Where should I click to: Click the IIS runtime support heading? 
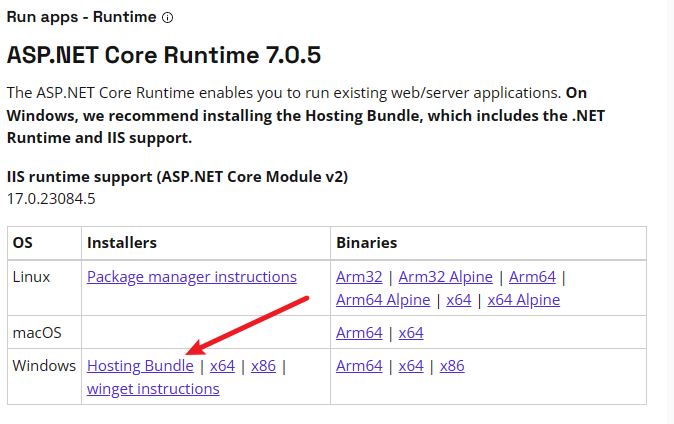(x=177, y=177)
